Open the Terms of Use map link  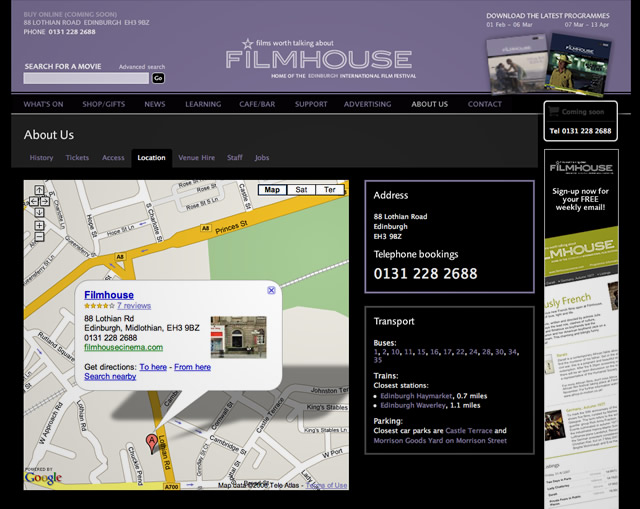327,485
